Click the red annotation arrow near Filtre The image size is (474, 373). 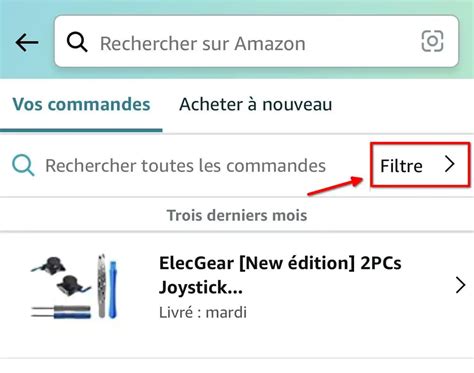(x=335, y=186)
